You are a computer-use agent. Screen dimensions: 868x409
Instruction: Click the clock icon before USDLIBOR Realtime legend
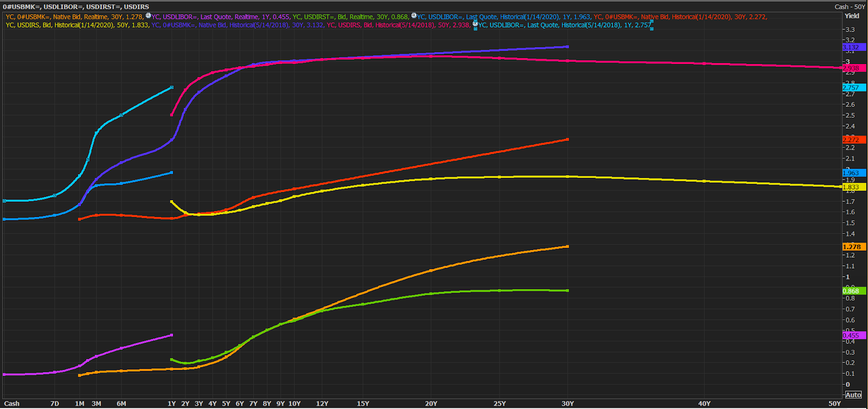pos(148,16)
